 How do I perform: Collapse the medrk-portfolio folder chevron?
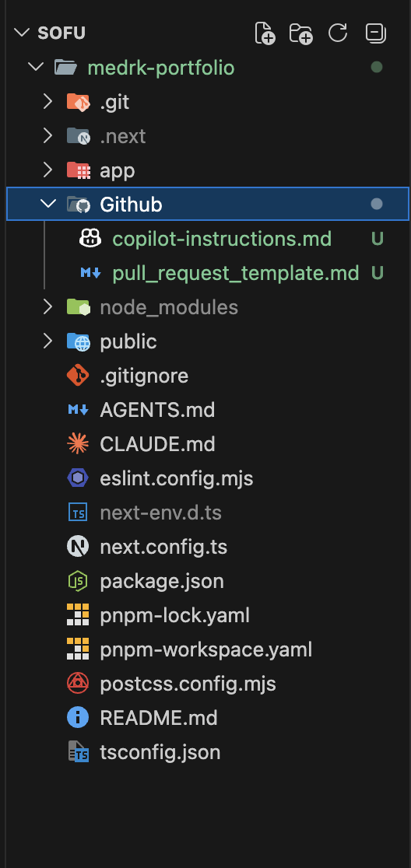tap(36, 68)
